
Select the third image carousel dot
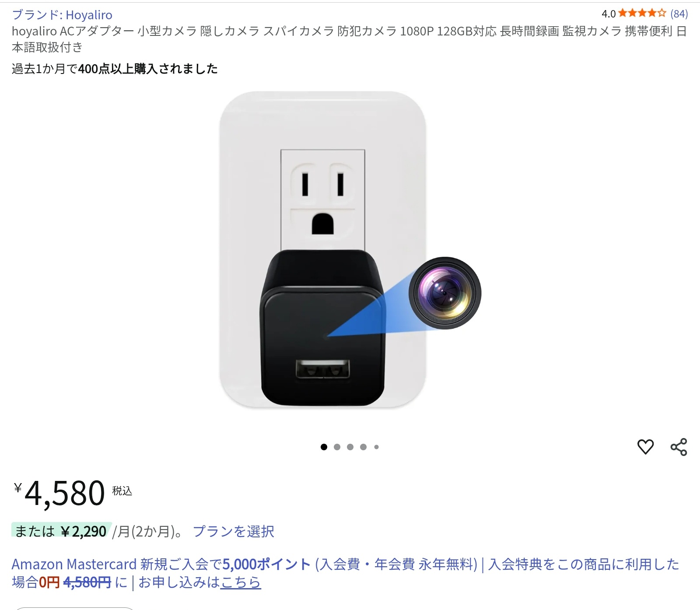click(350, 447)
